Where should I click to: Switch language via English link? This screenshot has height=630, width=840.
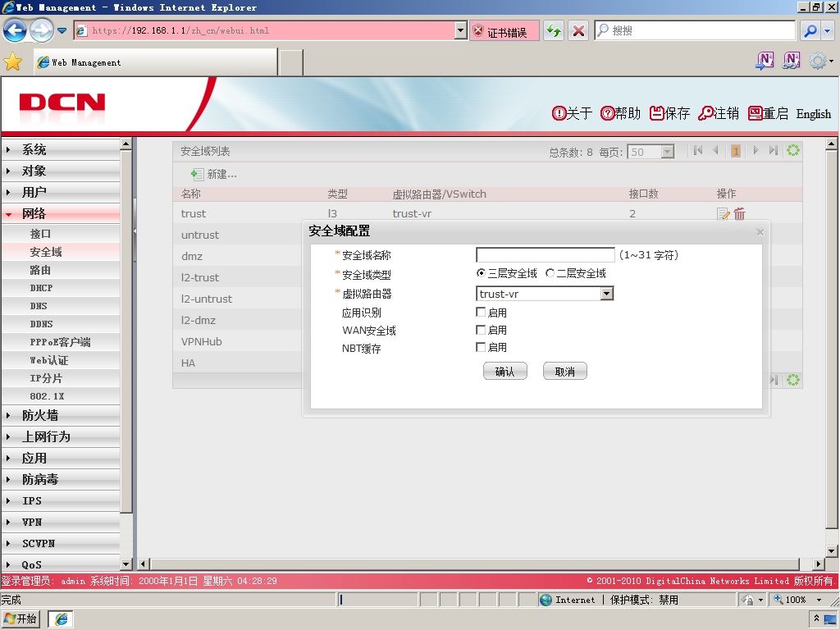[813, 113]
